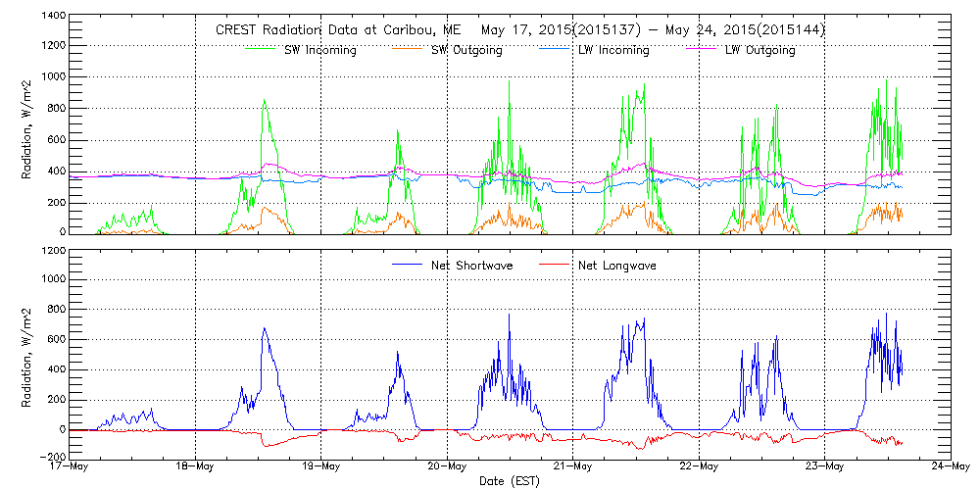The width and height of the screenshot is (980, 490).
Task: Pick the 22-May x-axis label
Action: 699,467
